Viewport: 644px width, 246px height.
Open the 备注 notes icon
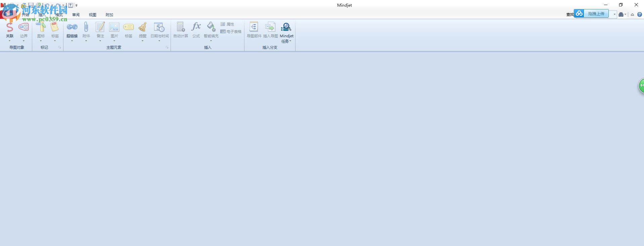point(100,27)
